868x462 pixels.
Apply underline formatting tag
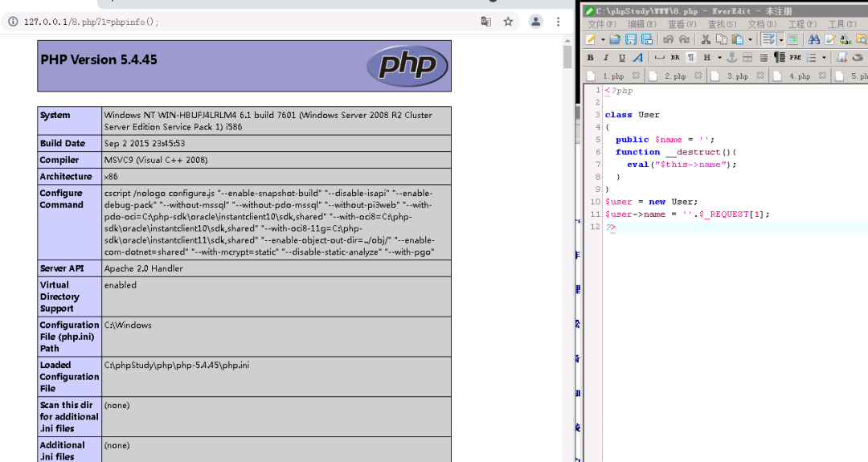[x=621, y=58]
